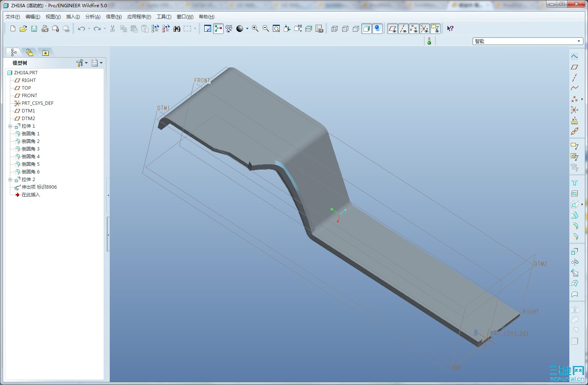Toggle annotation element display

435,29
